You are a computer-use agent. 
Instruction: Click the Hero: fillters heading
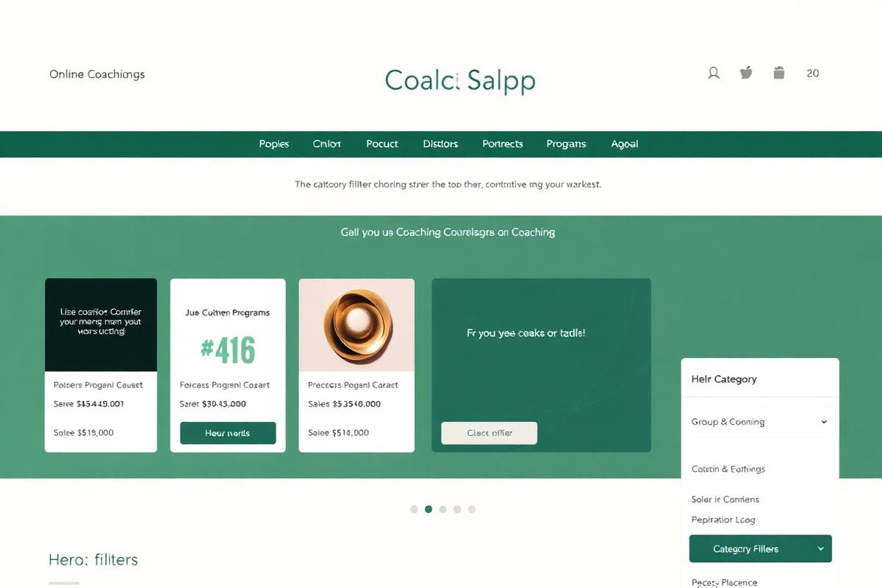93,559
